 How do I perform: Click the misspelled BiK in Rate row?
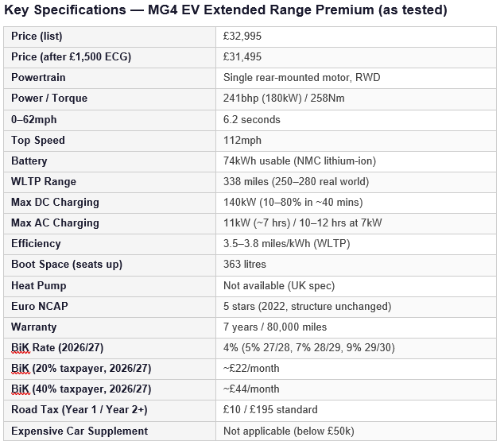tap(21, 348)
